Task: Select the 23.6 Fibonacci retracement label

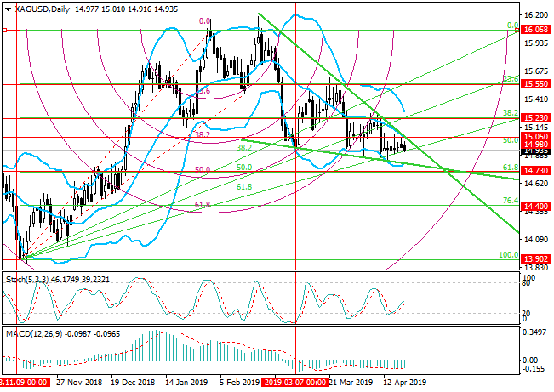Action: tap(511, 79)
